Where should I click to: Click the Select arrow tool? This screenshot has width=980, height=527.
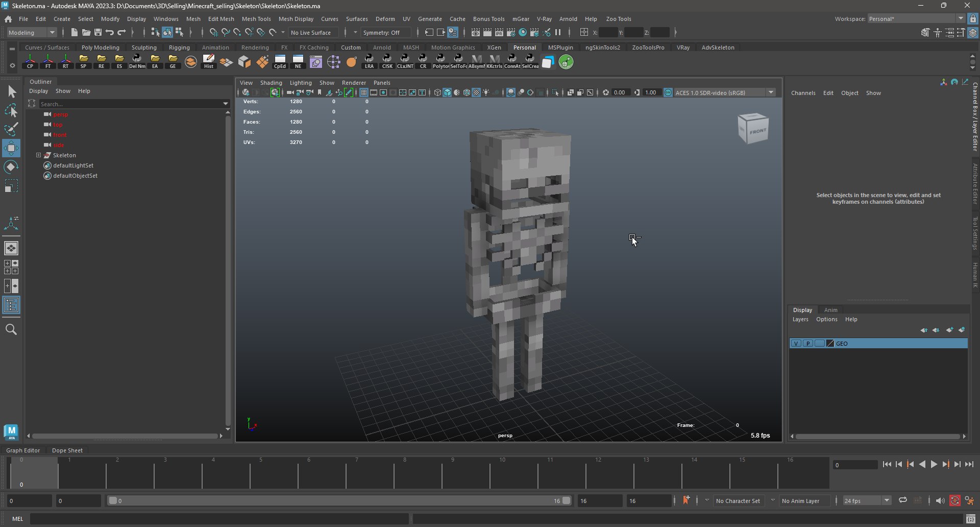tap(11, 92)
